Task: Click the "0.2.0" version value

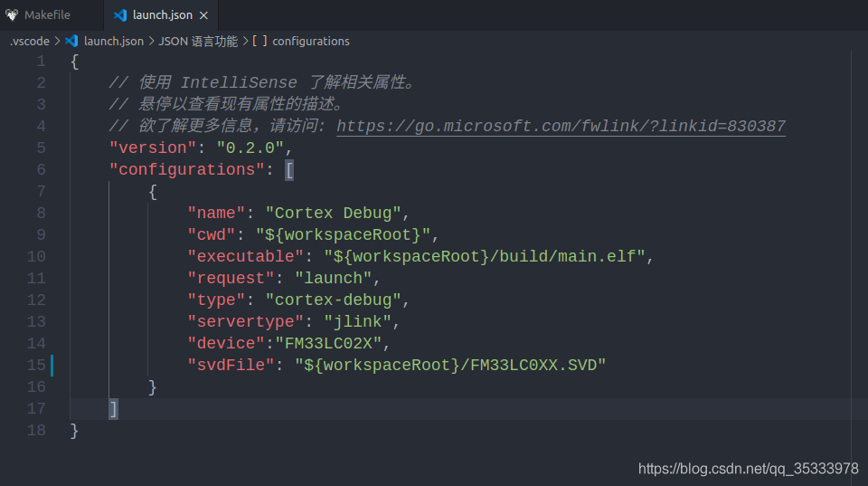Action: pyautogui.click(x=250, y=148)
